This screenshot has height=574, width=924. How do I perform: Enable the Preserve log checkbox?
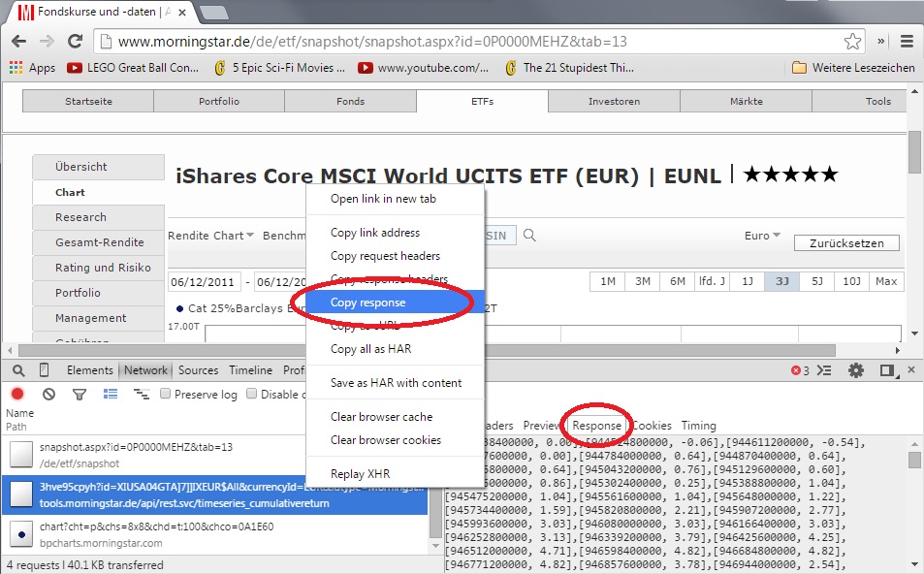point(166,393)
